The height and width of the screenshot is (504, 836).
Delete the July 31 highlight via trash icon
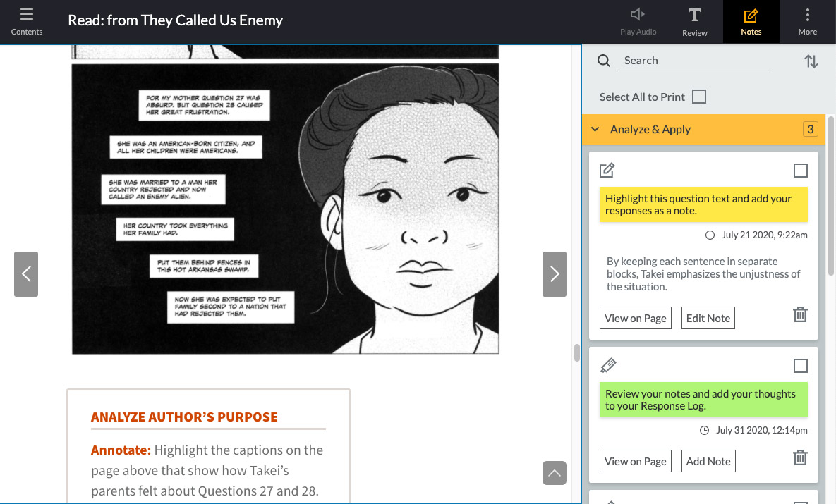pos(800,457)
